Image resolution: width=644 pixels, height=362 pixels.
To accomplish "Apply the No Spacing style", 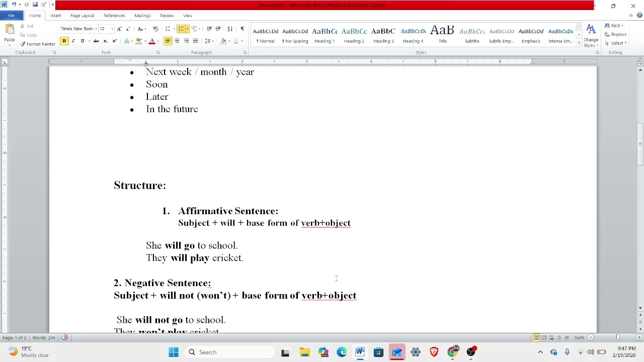I will tap(295, 35).
